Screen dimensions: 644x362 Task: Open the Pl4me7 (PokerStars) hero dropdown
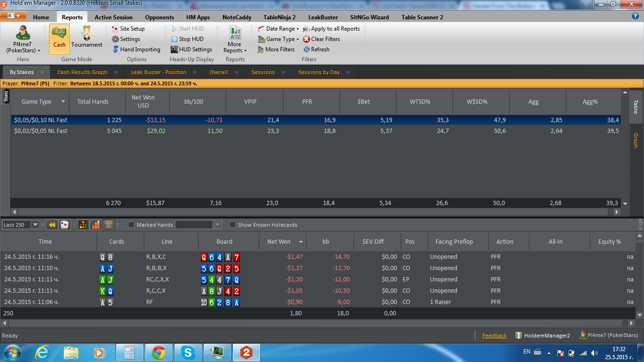click(x=23, y=39)
